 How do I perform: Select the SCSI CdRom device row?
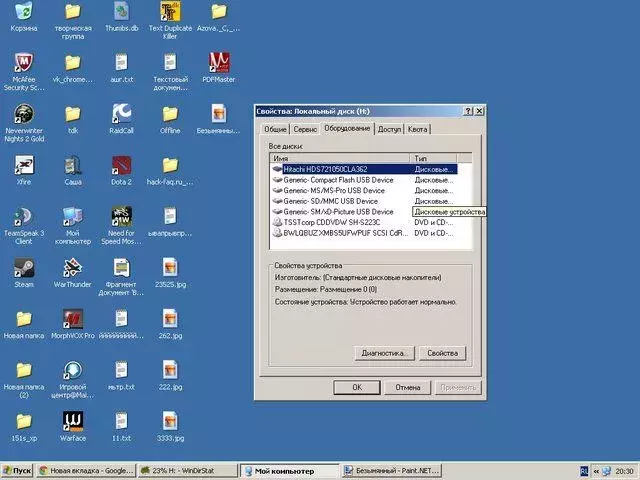click(x=364, y=233)
